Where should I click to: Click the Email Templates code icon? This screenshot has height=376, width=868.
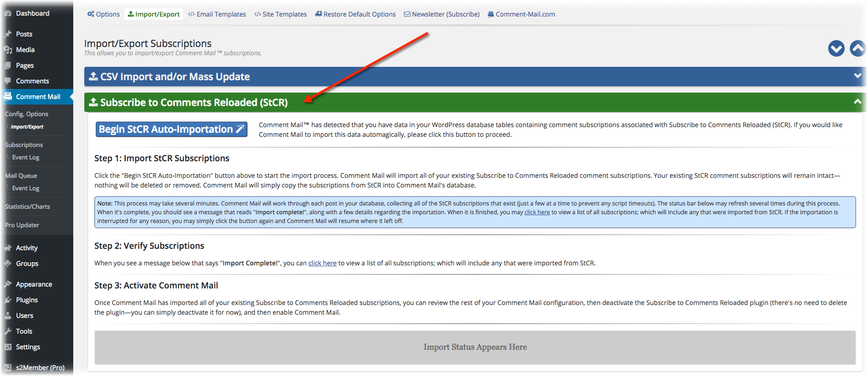click(x=191, y=14)
